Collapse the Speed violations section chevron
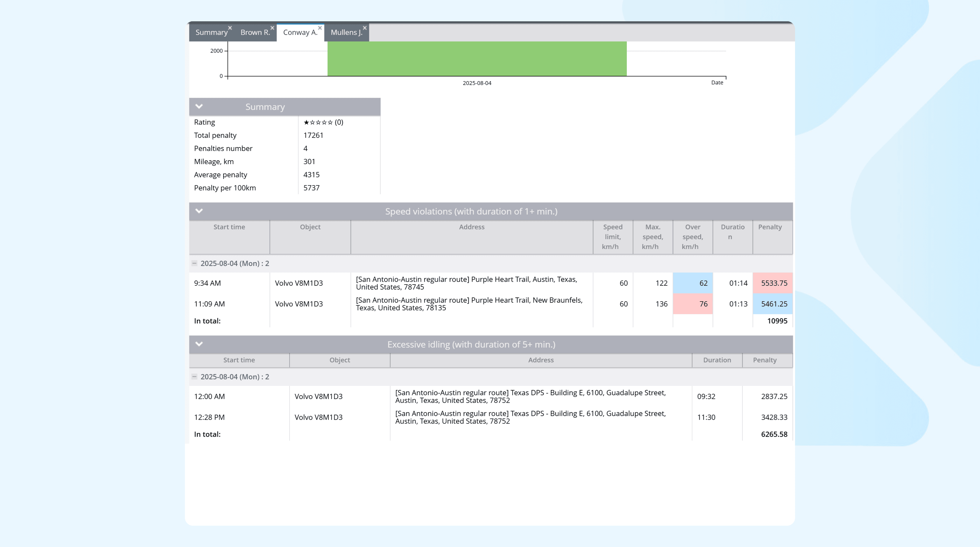Viewport: 980px width, 547px height. click(x=199, y=211)
